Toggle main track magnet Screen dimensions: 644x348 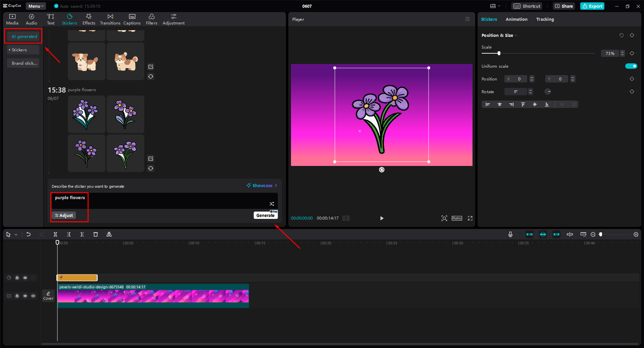(529, 234)
